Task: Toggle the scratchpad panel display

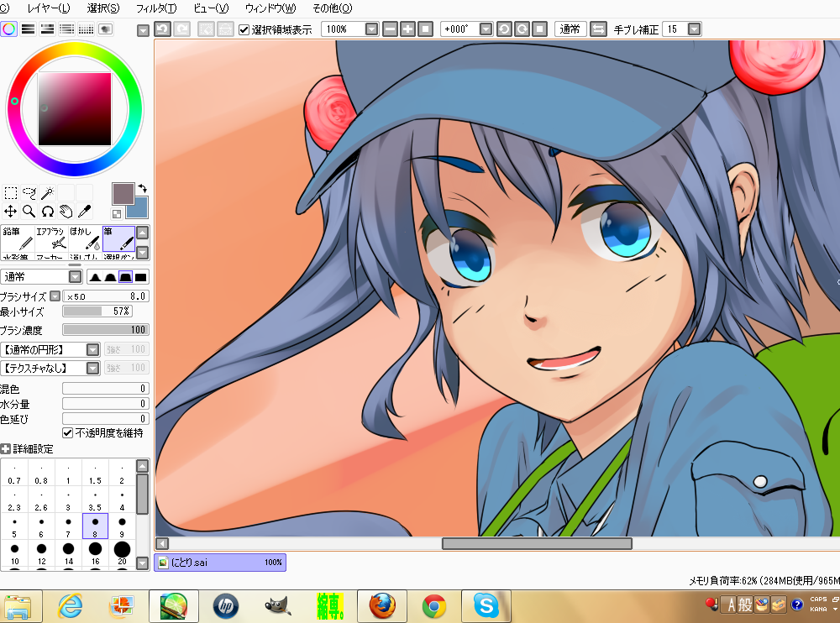Action: point(106,29)
